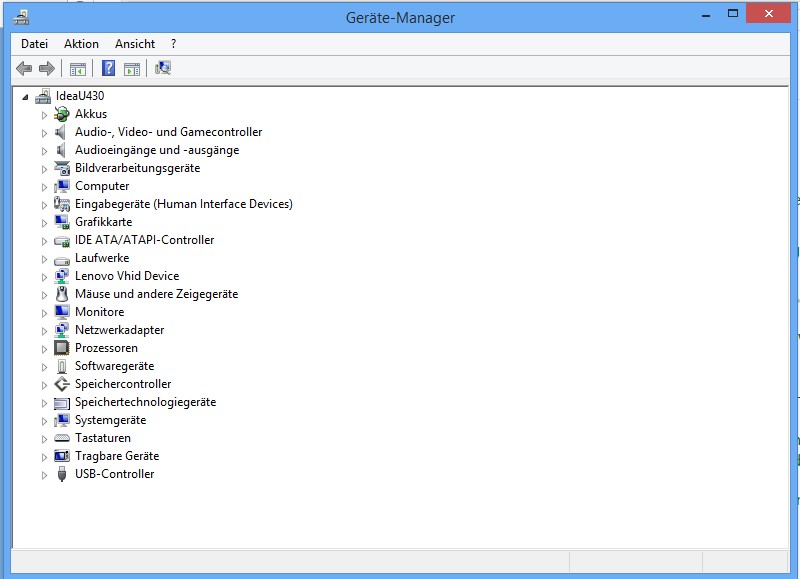
Task: Click the Bildverarbeitungsgeräte camera icon
Action: (62, 168)
